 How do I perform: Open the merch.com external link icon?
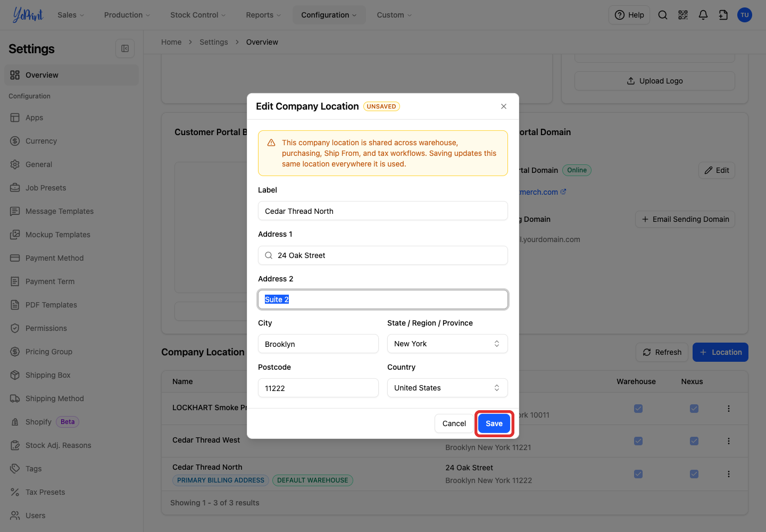pos(563,192)
